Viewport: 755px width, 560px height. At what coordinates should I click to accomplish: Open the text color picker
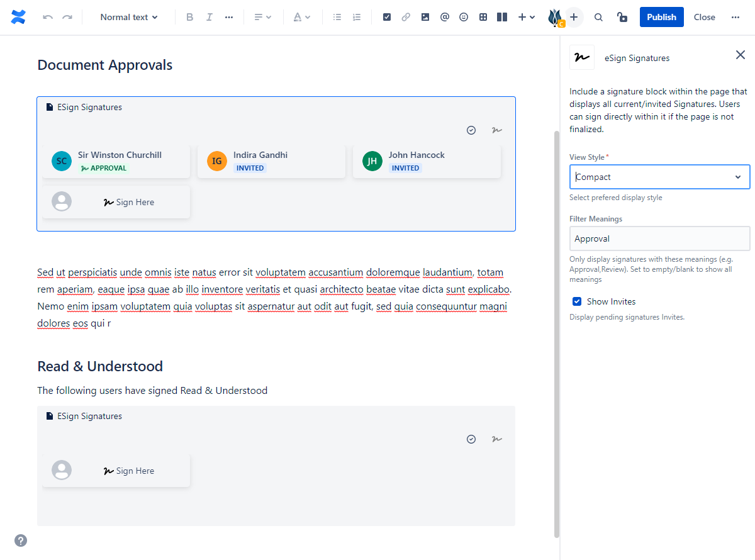coord(302,17)
